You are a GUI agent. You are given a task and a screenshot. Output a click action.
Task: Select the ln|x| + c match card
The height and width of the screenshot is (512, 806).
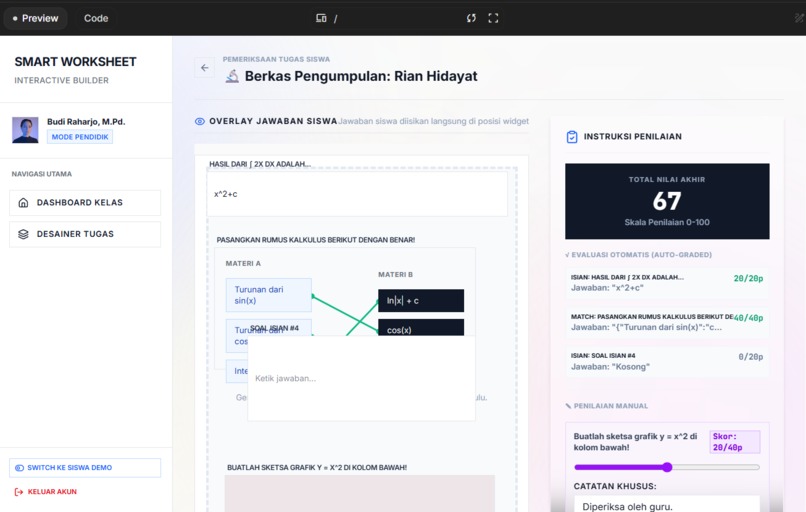coord(421,301)
